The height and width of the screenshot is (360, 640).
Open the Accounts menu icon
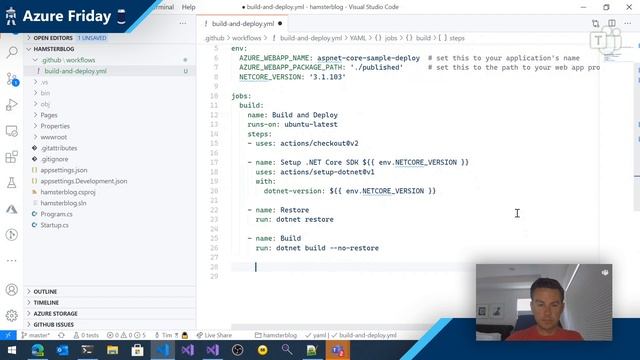pos(12,290)
